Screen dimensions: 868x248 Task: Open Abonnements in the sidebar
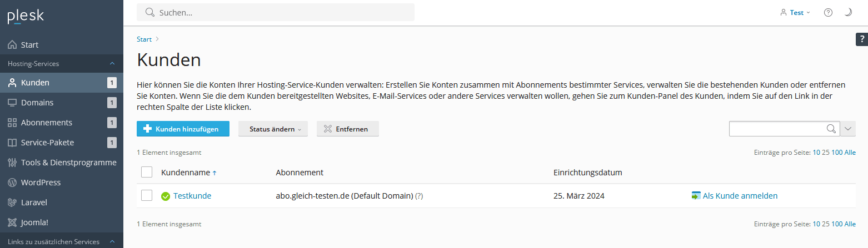(47, 123)
